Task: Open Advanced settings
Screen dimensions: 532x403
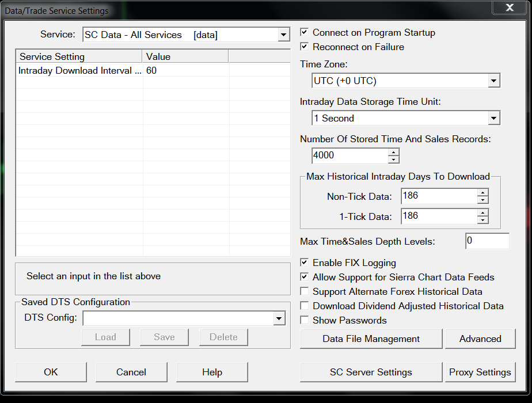Action: point(480,339)
